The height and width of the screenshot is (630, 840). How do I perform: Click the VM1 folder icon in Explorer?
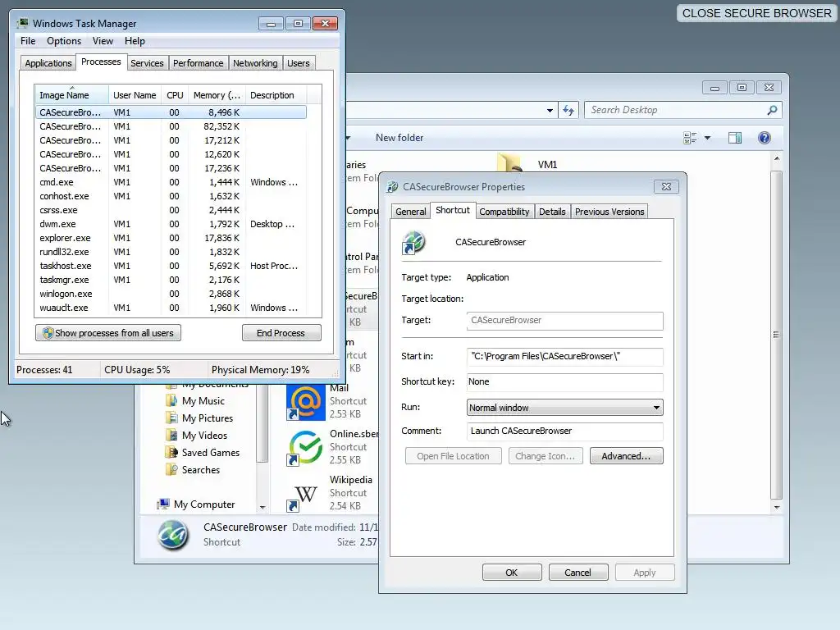509,162
